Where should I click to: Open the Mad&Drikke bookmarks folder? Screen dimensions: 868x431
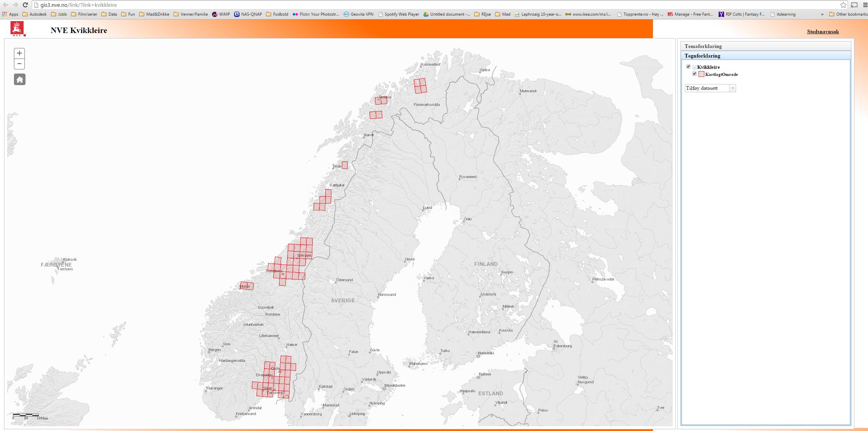point(154,14)
